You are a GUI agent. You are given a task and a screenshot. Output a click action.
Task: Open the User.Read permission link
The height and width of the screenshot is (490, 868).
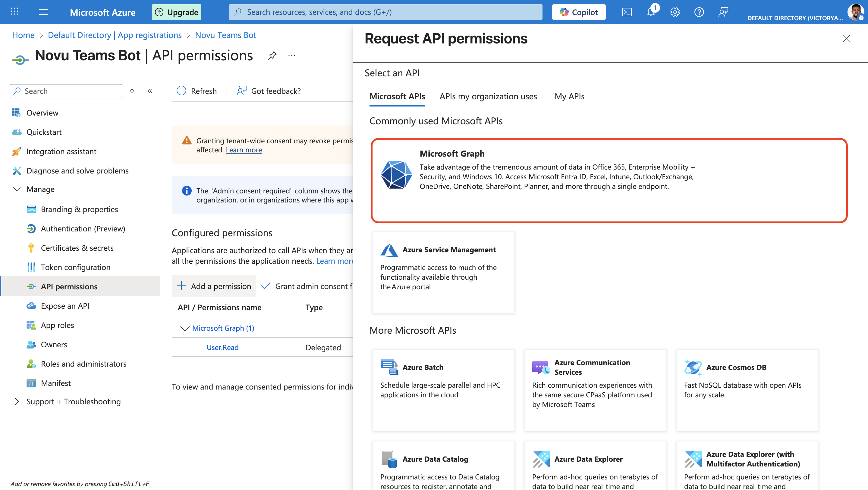point(222,347)
